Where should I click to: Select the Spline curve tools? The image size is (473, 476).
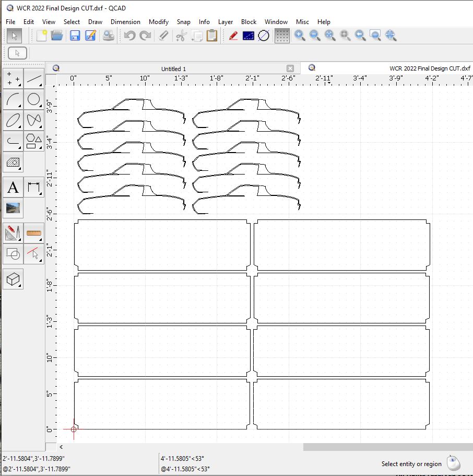(x=34, y=120)
